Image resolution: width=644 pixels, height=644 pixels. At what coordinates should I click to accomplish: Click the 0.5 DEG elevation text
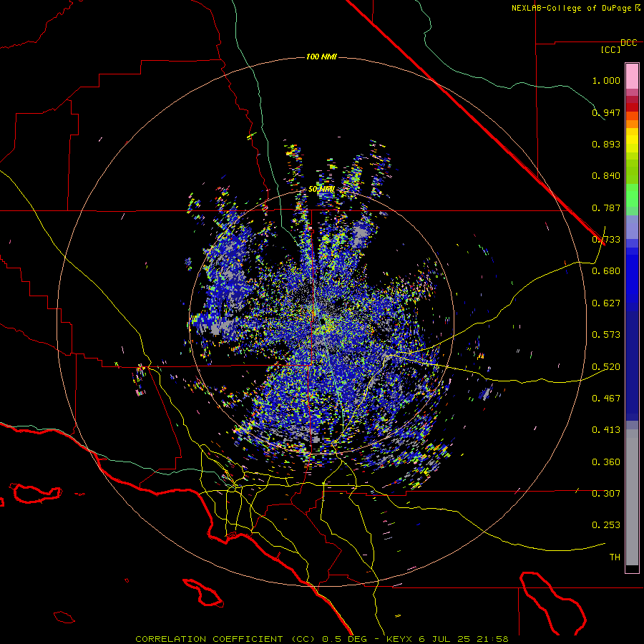(343, 639)
